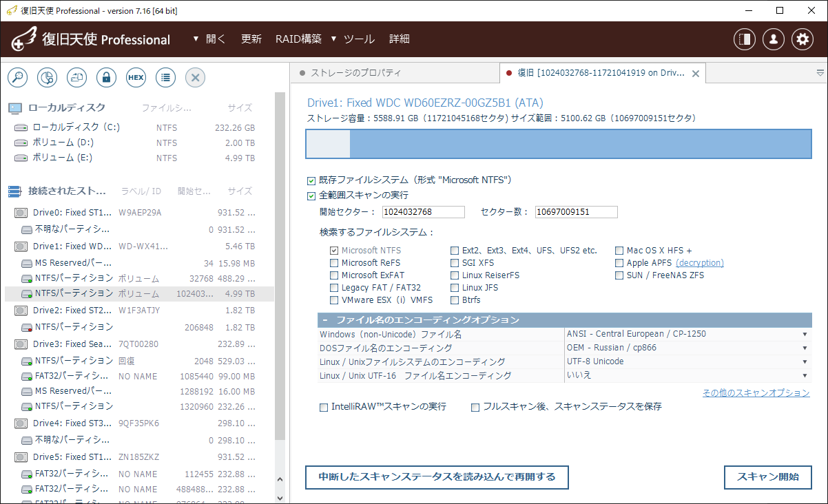Open settings gear icon in header

802,39
